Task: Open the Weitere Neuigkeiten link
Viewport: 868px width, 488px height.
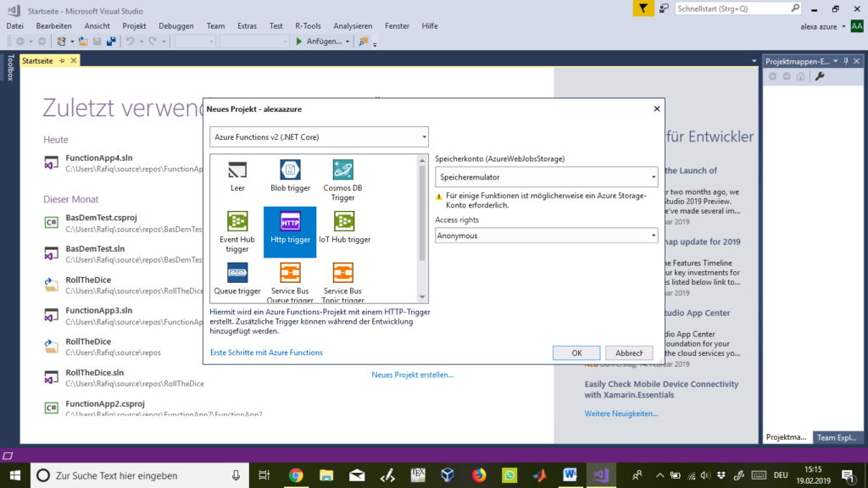Action: [621, 413]
